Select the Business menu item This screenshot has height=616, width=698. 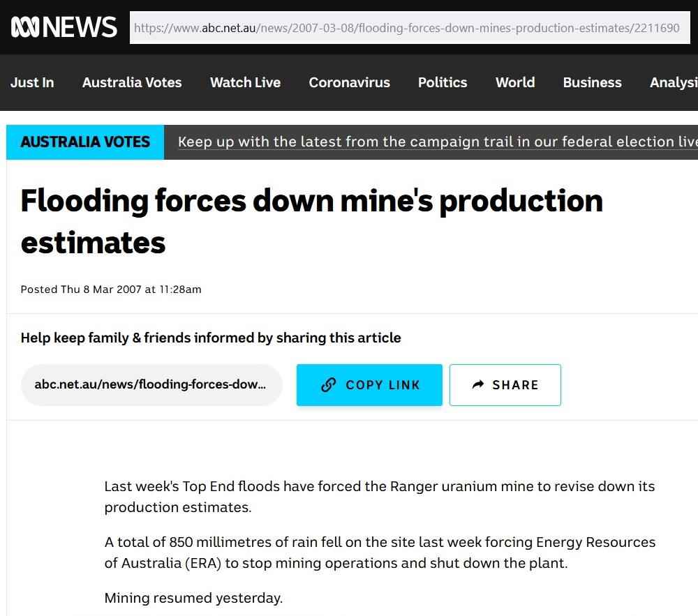[x=592, y=82]
